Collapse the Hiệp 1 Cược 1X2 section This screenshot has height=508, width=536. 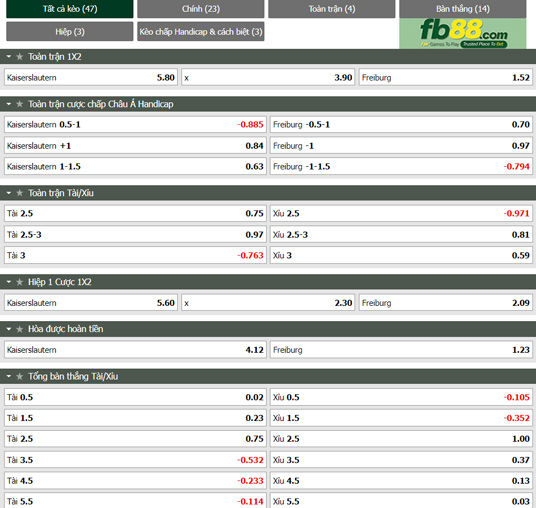tap(9, 282)
